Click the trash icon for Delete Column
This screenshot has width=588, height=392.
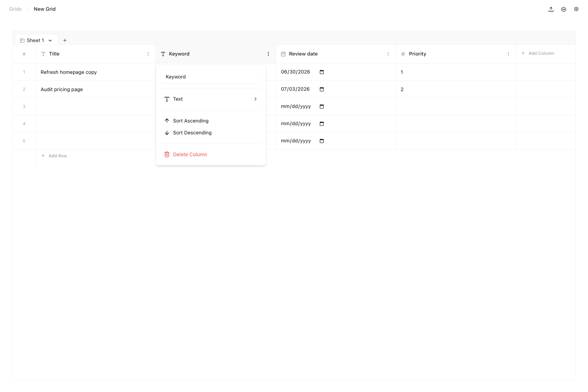(x=167, y=154)
